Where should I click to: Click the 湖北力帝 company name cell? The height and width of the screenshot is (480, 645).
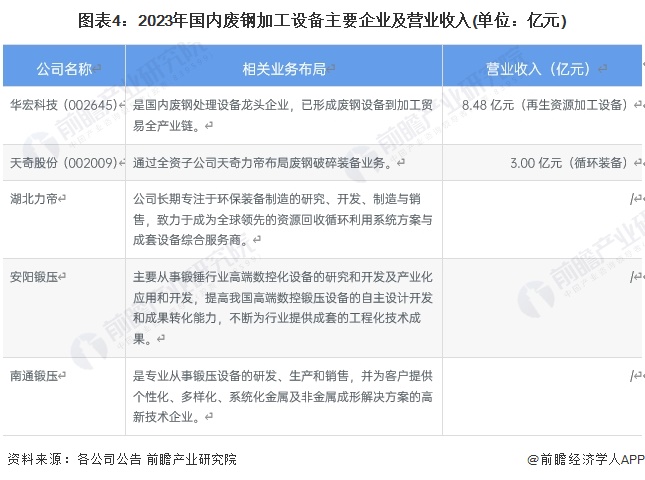[38, 198]
